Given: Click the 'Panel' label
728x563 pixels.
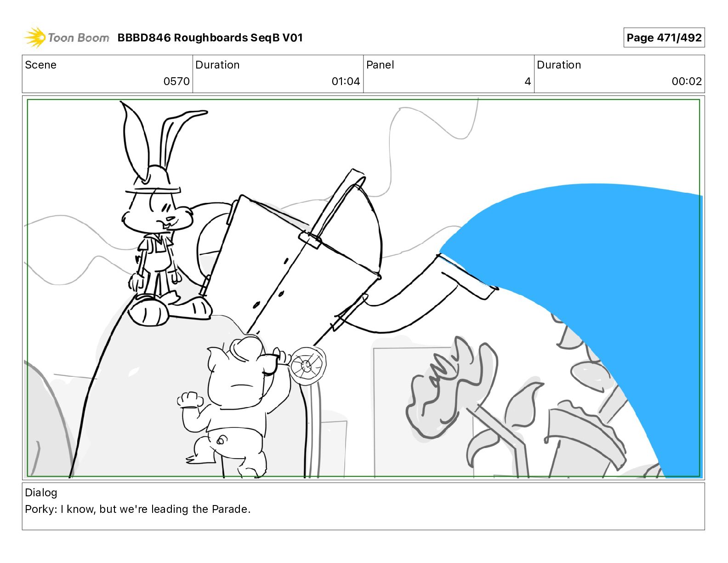Looking at the screenshot, I should [x=380, y=65].
